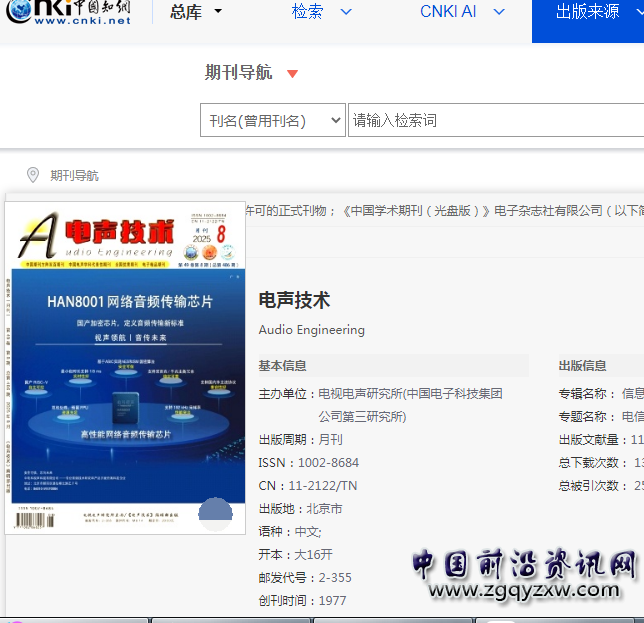This screenshot has height=623, width=644.
Task: Click the 出版信息 section header
Action: pyautogui.click(x=582, y=366)
